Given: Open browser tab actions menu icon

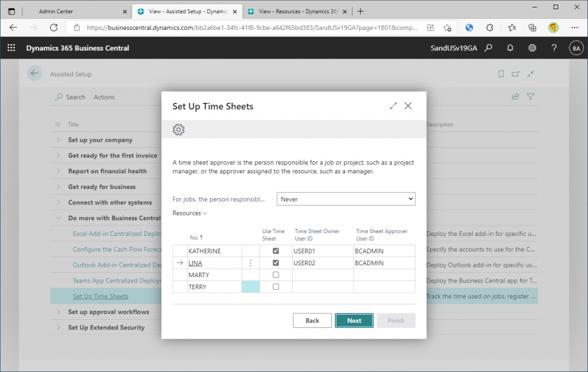Looking at the screenshot, I should [11, 11].
